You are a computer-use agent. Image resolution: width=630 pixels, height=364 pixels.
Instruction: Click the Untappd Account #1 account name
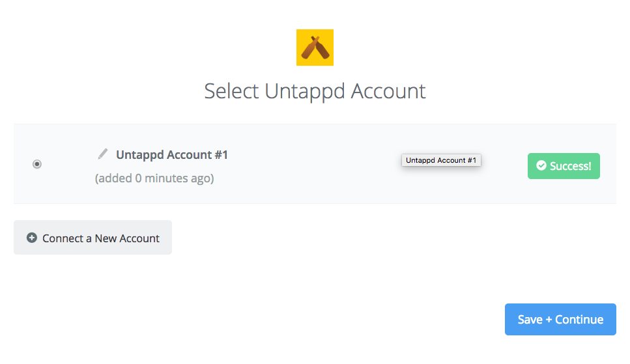point(172,155)
